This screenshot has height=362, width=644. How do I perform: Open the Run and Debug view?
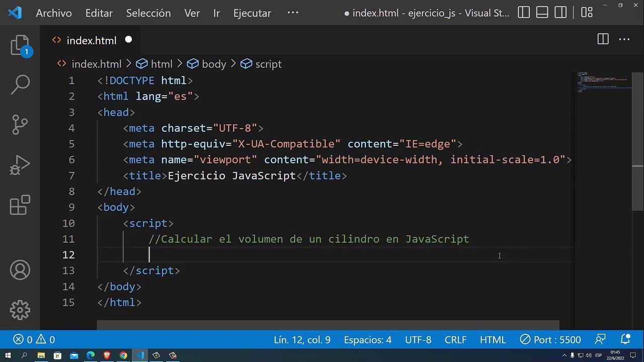point(20,165)
